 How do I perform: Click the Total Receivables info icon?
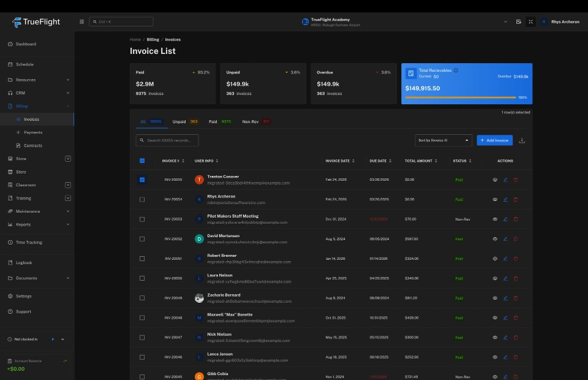pos(456,70)
